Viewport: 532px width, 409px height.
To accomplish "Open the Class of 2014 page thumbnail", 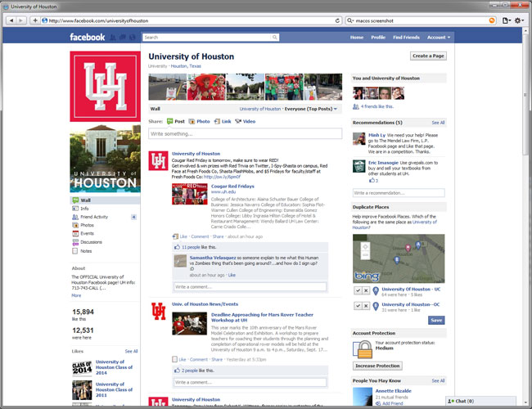I will 82,367.
